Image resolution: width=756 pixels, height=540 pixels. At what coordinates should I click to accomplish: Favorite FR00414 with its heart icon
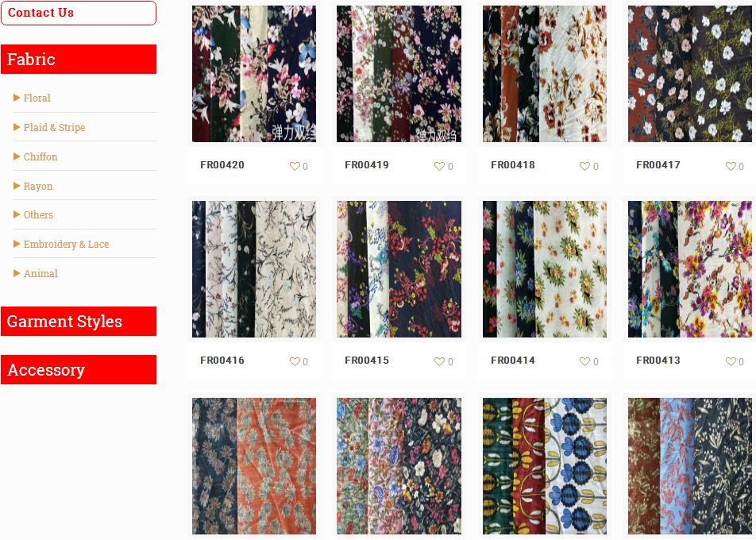584,361
